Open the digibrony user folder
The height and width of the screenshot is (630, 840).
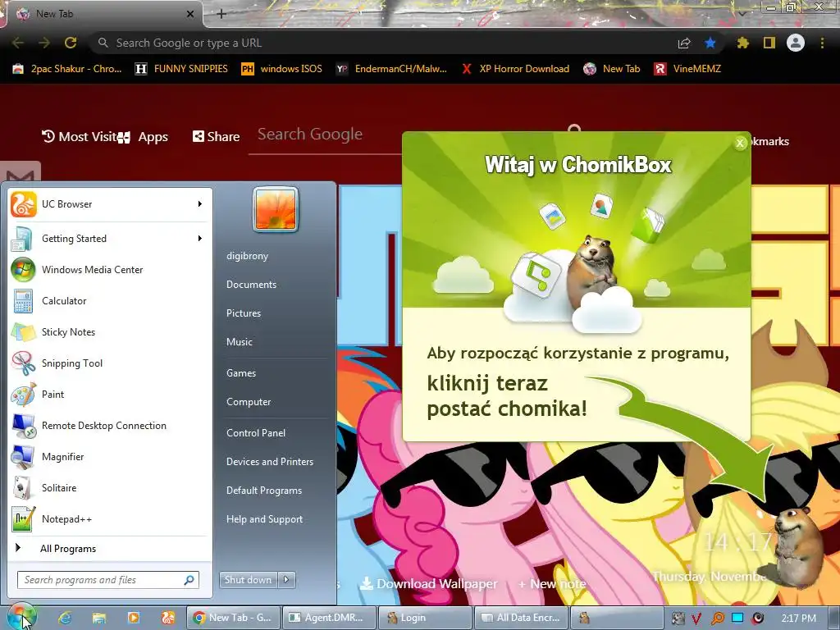click(247, 256)
